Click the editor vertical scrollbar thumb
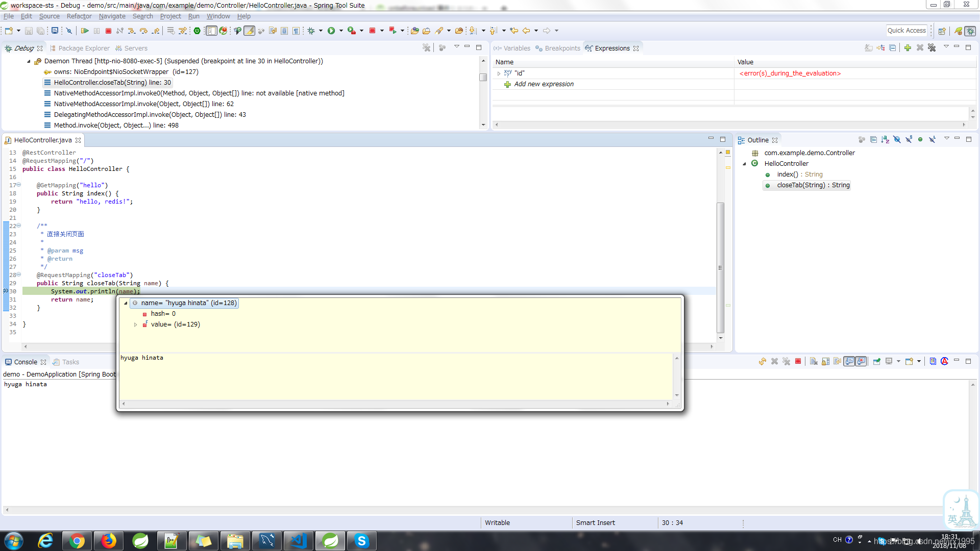 click(x=721, y=267)
